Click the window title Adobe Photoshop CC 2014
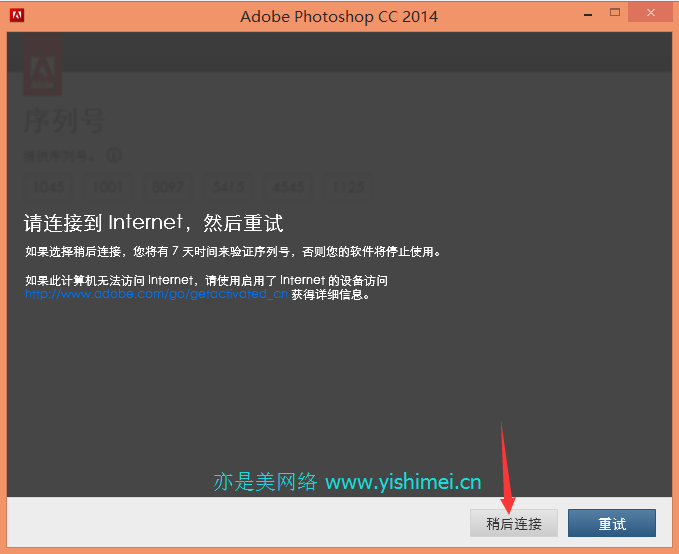The height and width of the screenshot is (554, 679). (339, 16)
